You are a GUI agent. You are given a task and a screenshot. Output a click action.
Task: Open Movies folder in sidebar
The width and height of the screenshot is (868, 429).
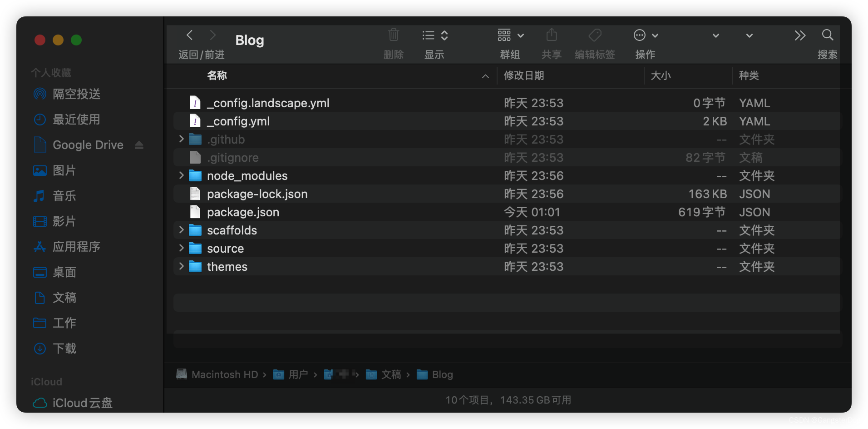pyautogui.click(x=54, y=221)
